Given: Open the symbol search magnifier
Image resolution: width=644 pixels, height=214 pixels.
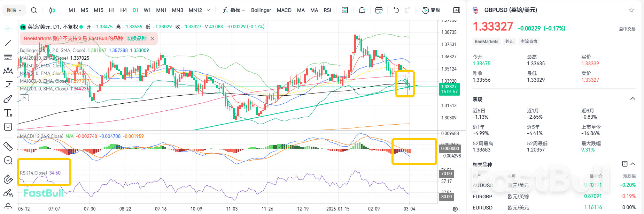Looking at the screenshot, I should click(x=34, y=10).
